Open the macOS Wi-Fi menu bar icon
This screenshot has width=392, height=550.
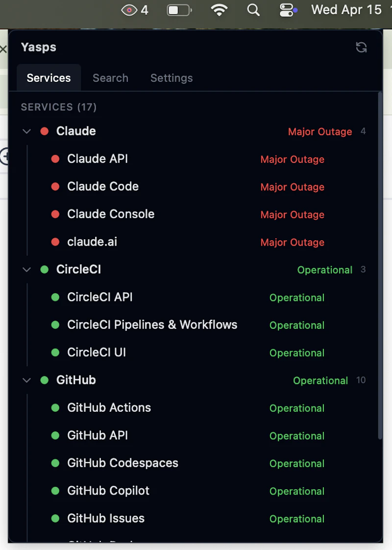[219, 10]
